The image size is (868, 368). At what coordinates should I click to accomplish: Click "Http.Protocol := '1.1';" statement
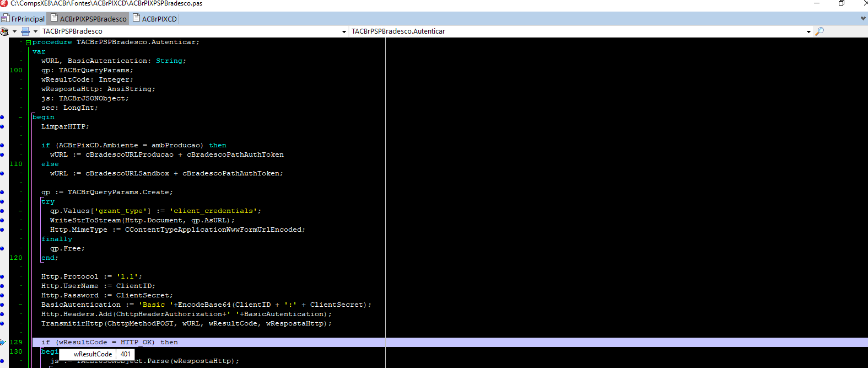(x=91, y=276)
